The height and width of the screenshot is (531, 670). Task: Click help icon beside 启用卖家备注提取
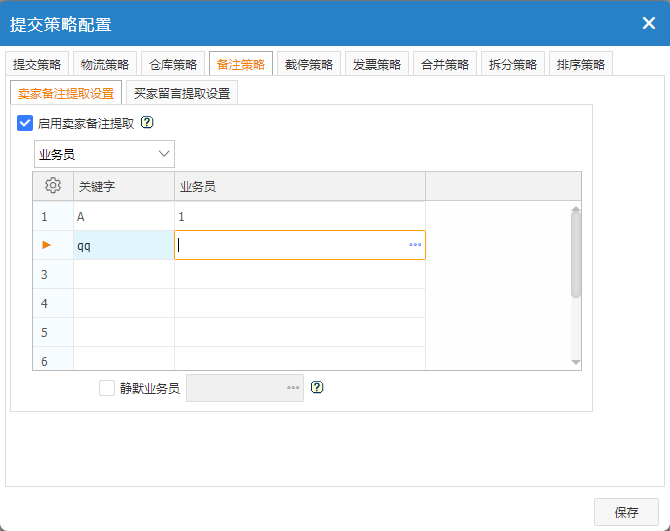click(x=147, y=123)
